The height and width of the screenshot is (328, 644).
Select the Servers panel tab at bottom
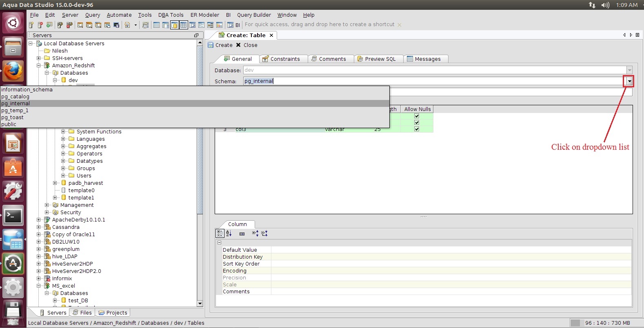pos(53,313)
